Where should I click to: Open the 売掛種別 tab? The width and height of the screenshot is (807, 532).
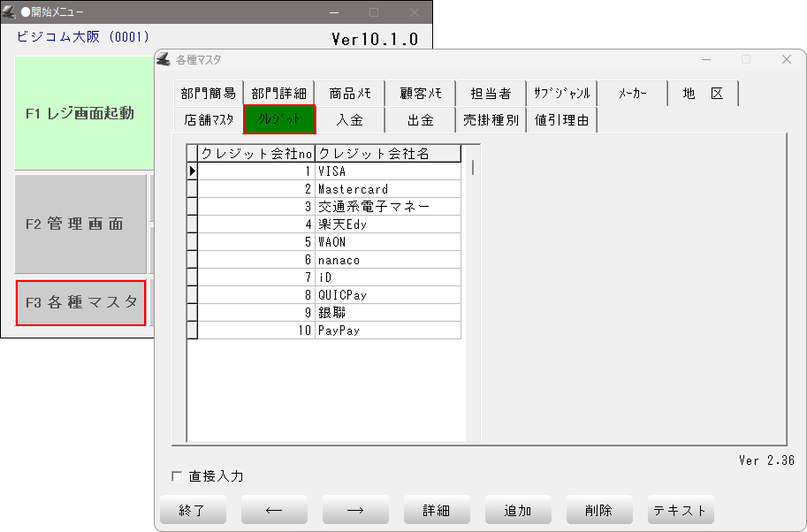coord(491,120)
